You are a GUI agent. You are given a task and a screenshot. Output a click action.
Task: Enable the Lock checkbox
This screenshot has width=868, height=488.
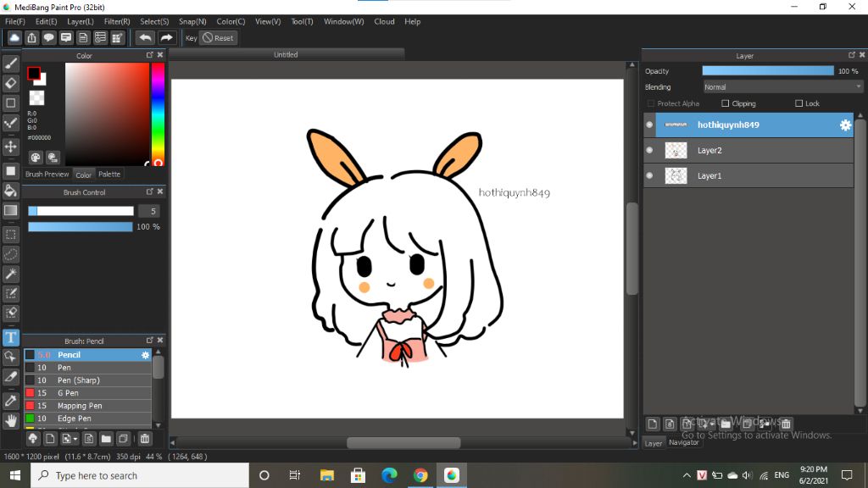(798, 103)
